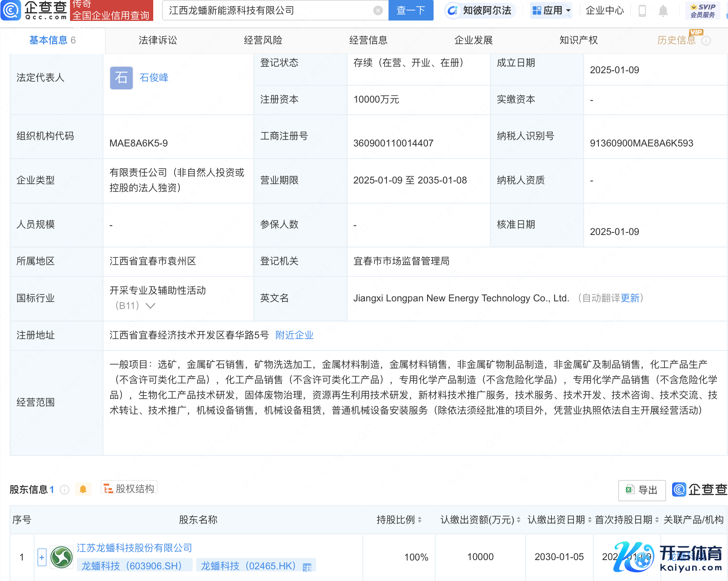Switch to the 法律诉讼 tab
The image size is (728, 581).
pyautogui.click(x=158, y=40)
